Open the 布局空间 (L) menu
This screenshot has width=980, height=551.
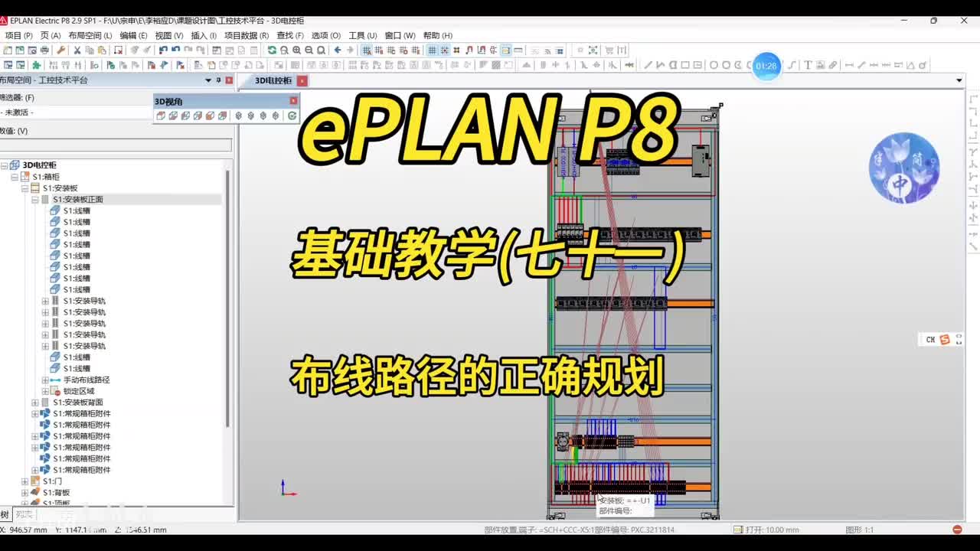[x=90, y=35]
